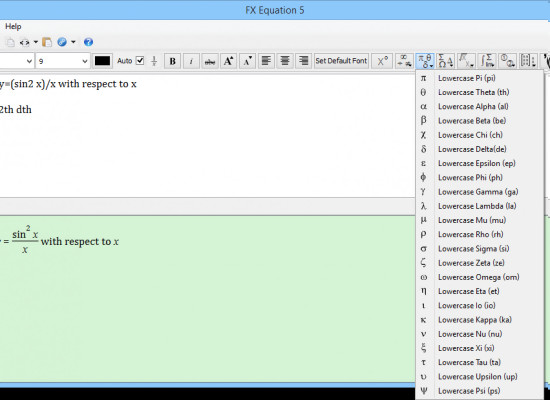550x400 pixels.
Task: Insert Lowercase Alpha (al)
Action: click(x=479, y=107)
